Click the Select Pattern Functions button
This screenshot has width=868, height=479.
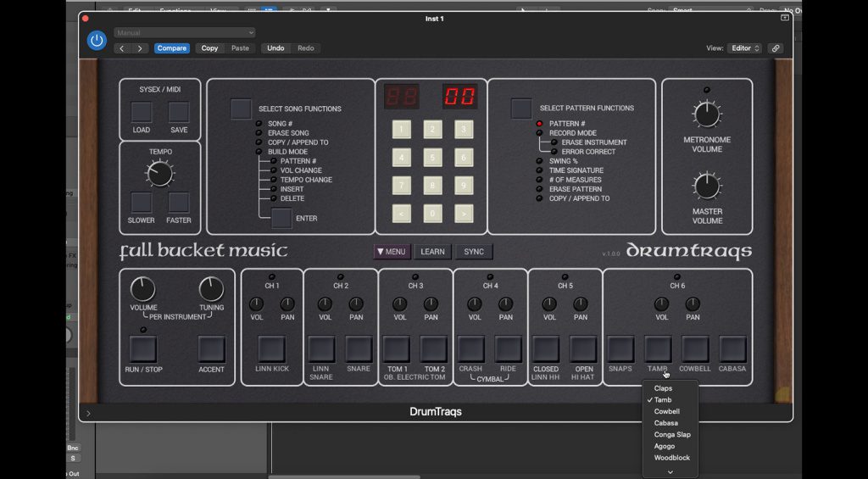point(521,109)
